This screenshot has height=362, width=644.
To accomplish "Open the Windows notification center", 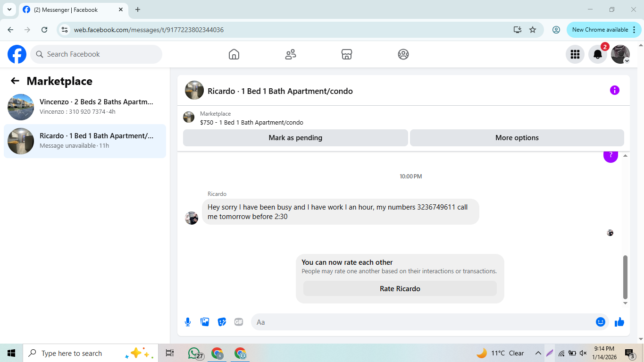I will tap(629, 353).
